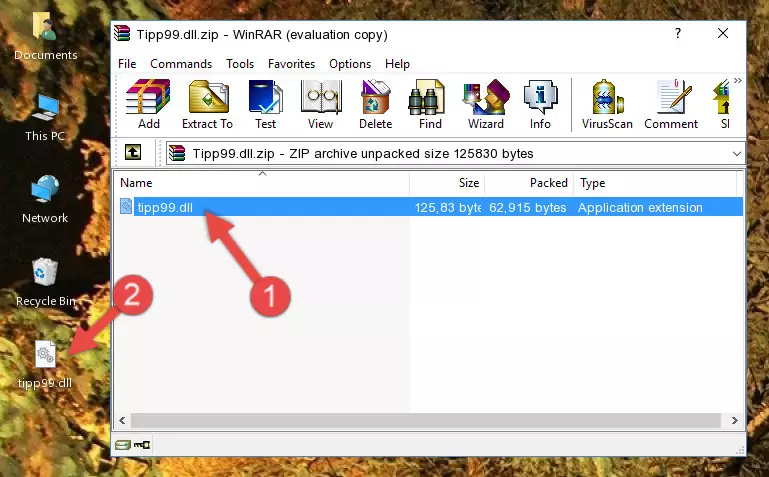Click the horizontal scrollbar right arrow

click(734, 420)
